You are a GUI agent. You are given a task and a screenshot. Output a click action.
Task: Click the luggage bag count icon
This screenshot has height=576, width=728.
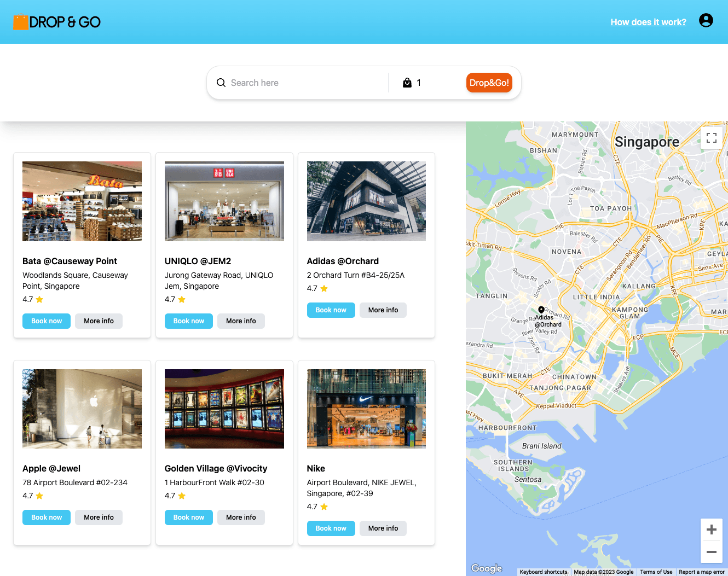(x=407, y=83)
